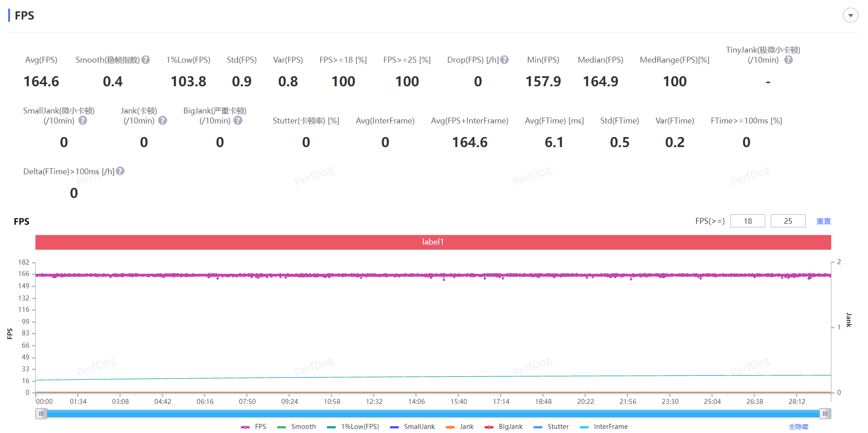Click the 重置 reset button
This screenshot has width=868, height=433.
click(823, 221)
